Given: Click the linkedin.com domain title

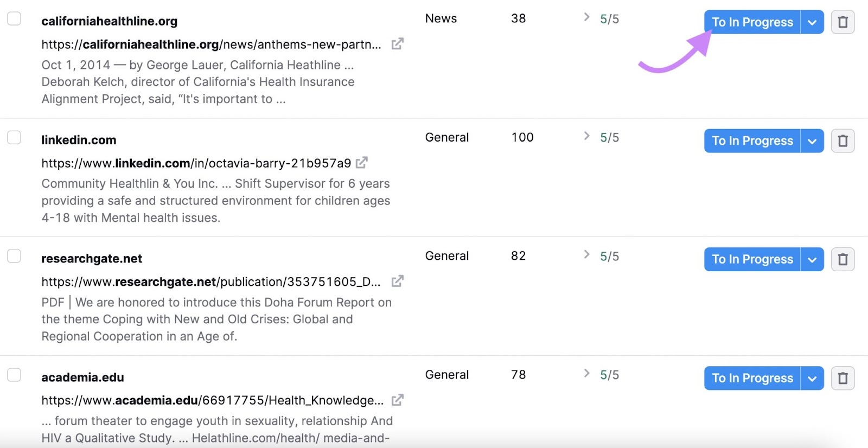Looking at the screenshot, I should coord(79,140).
